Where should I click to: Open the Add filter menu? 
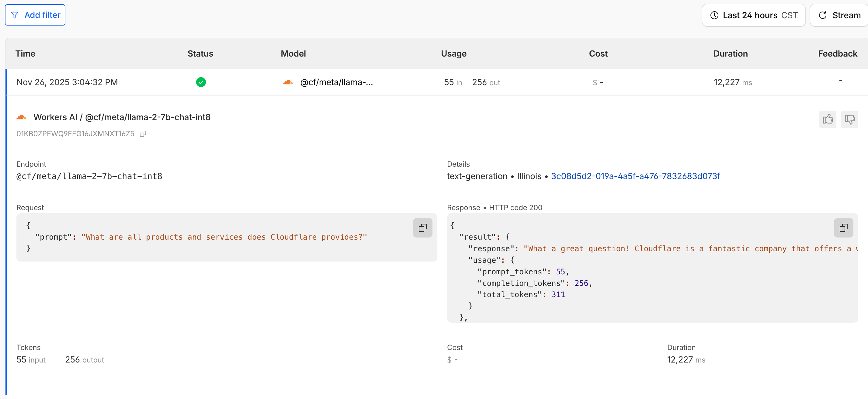[x=35, y=15]
